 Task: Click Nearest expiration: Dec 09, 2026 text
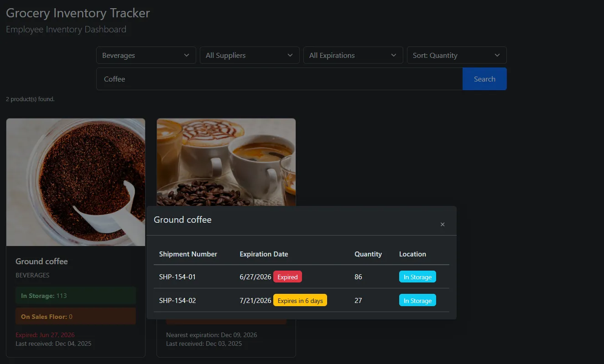[x=212, y=335]
